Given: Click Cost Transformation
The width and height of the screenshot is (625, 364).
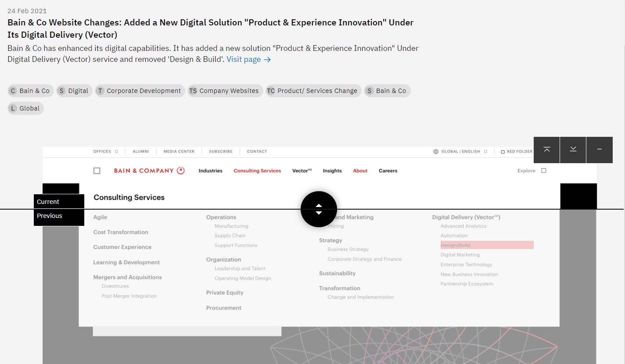Looking at the screenshot, I should [121, 232].
